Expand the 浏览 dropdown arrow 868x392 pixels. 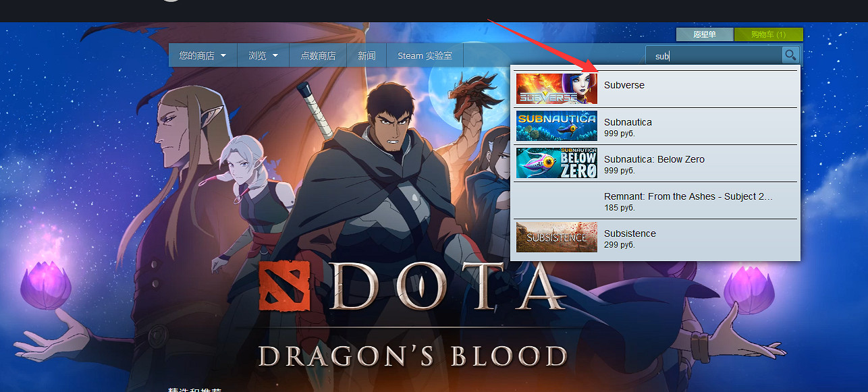pos(275,56)
